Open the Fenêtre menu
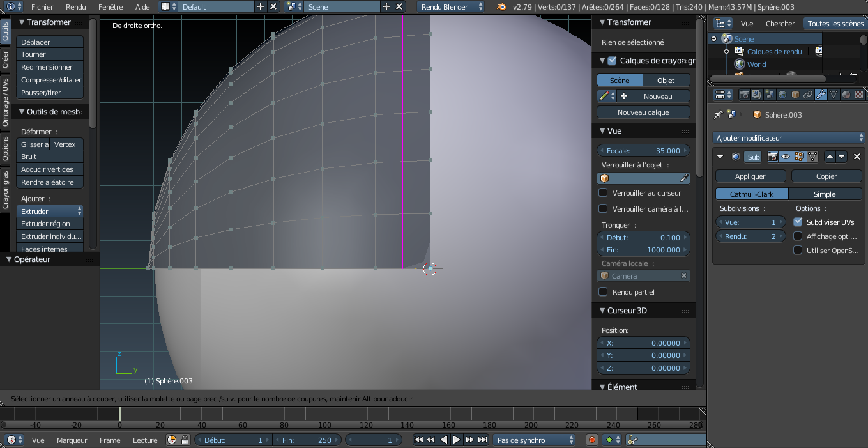The width and height of the screenshot is (868, 448). tap(110, 7)
